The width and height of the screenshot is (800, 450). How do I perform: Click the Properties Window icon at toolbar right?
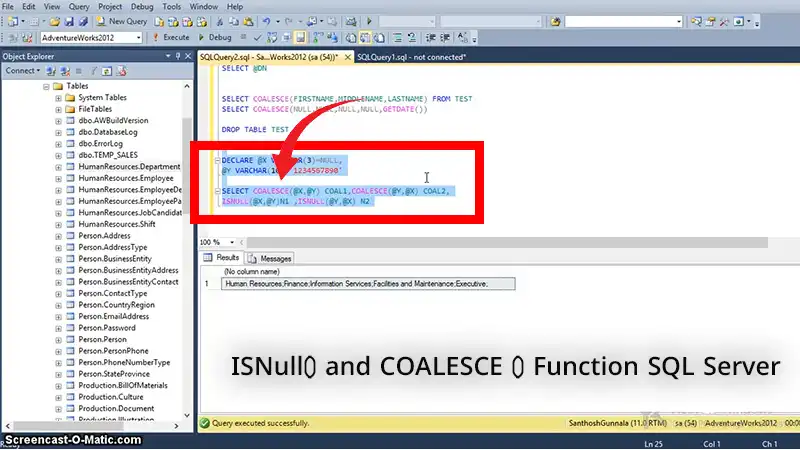point(710,21)
